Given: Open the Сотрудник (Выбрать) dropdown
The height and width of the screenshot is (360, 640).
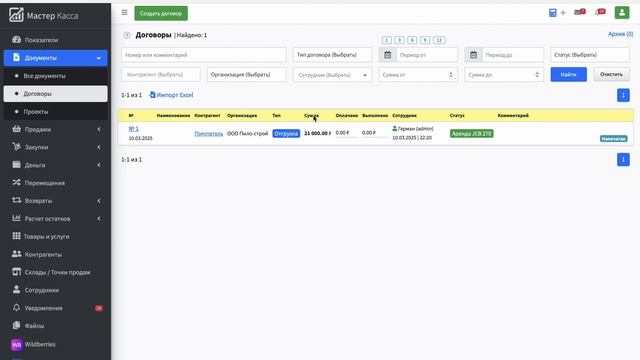Looking at the screenshot, I should coord(332,75).
